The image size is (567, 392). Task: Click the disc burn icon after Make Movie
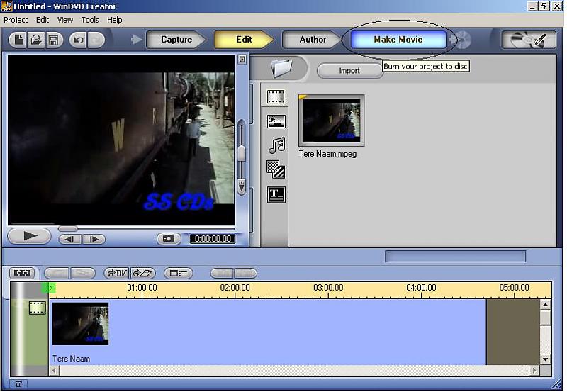coord(462,40)
